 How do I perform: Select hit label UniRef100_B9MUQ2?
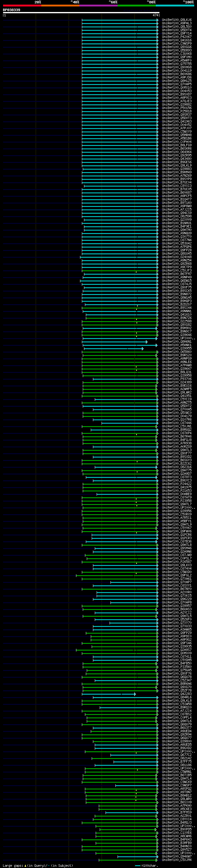(x=177, y=430)
